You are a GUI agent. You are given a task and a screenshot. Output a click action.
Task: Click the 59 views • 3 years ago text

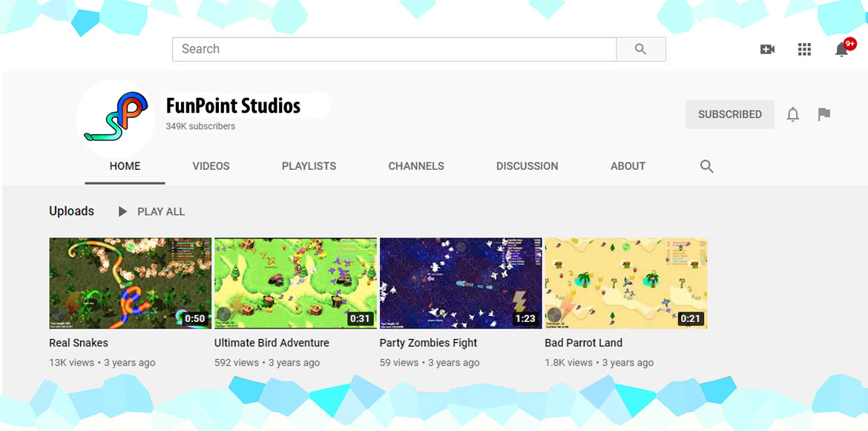[x=430, y=363]
